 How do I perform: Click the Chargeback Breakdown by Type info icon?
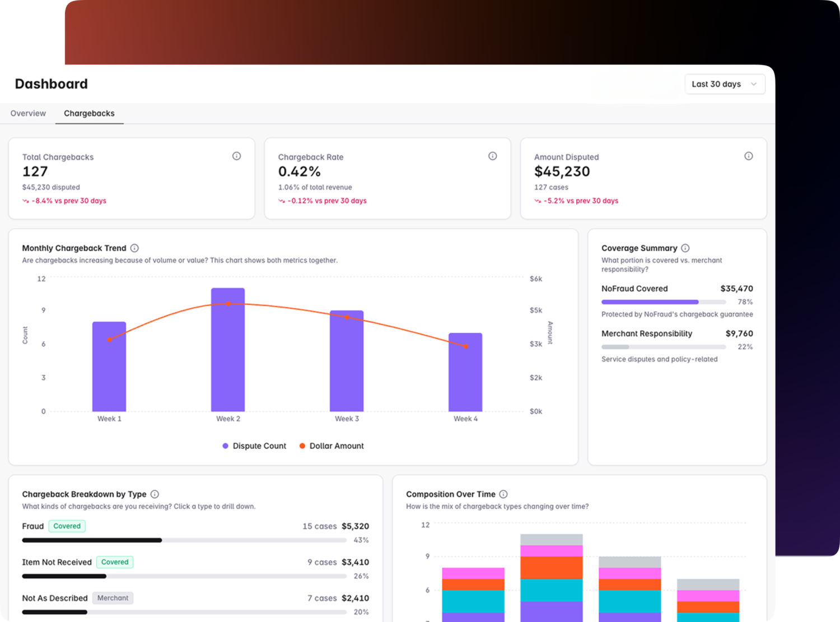tap(155, 494)
